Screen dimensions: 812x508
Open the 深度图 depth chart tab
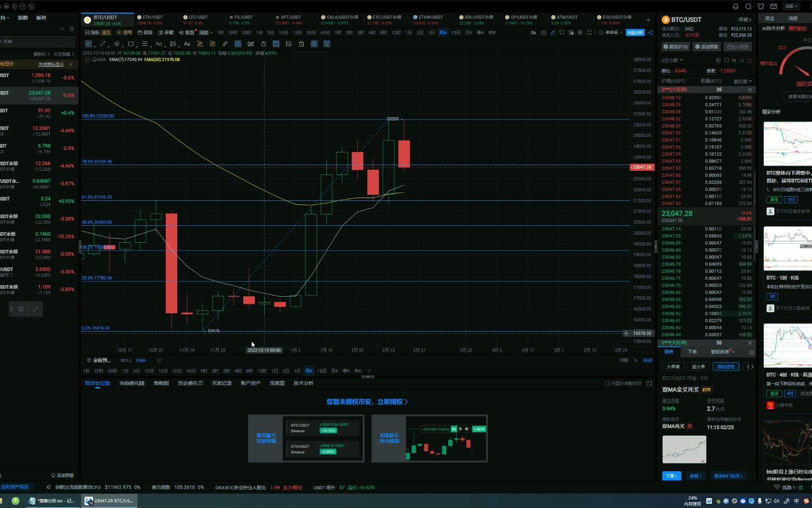(277, 383)
